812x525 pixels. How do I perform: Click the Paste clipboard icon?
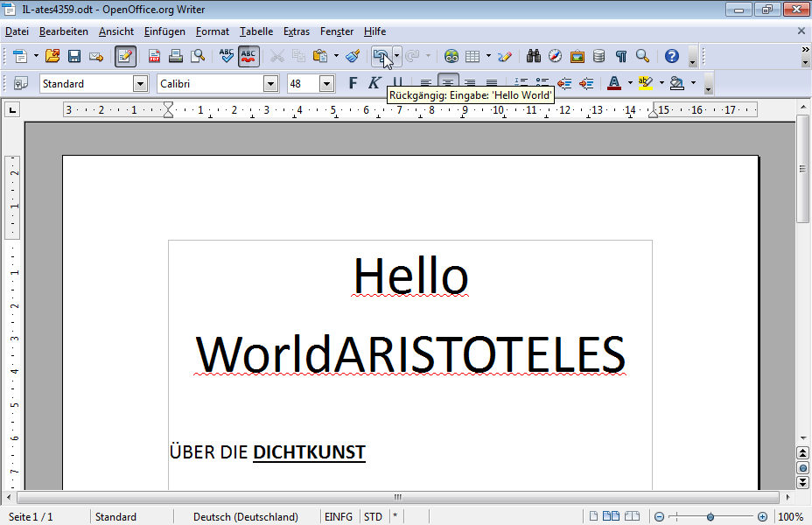[x=320, y=56]
